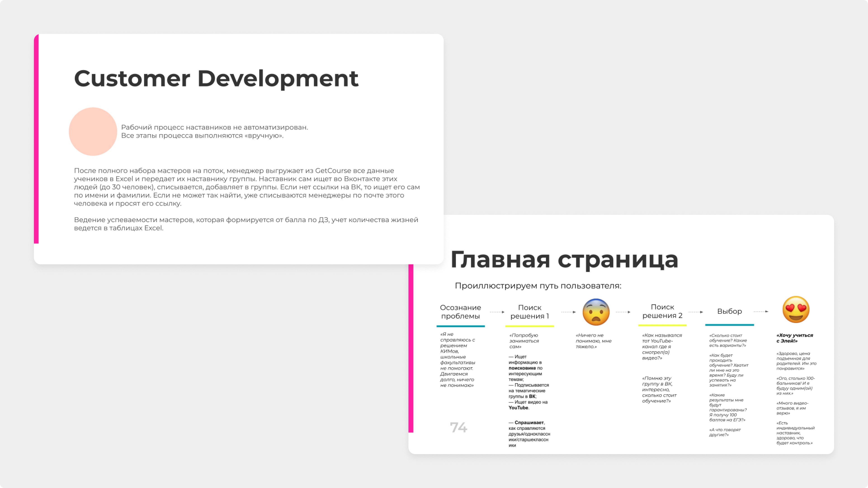The width and height of the screenshot is (868, 488).
Task: Click the peach circle on the Customer Development slide
Action: coord(93,131)
